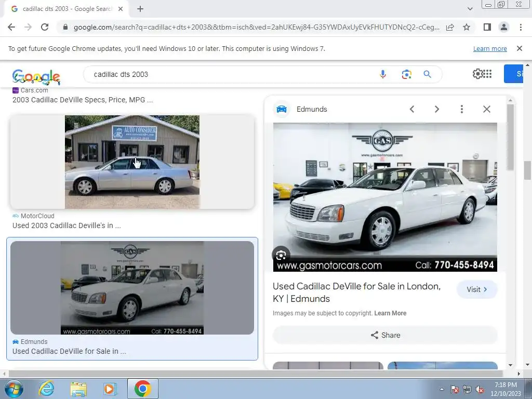Show previous image in Edmunds panel

point(412,109)
